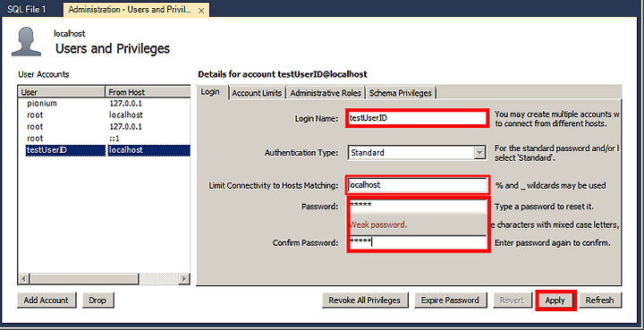Click the Add Account button
Image resolution: width=644 pixels, height=330 pixels.
(x=47, y=300)
